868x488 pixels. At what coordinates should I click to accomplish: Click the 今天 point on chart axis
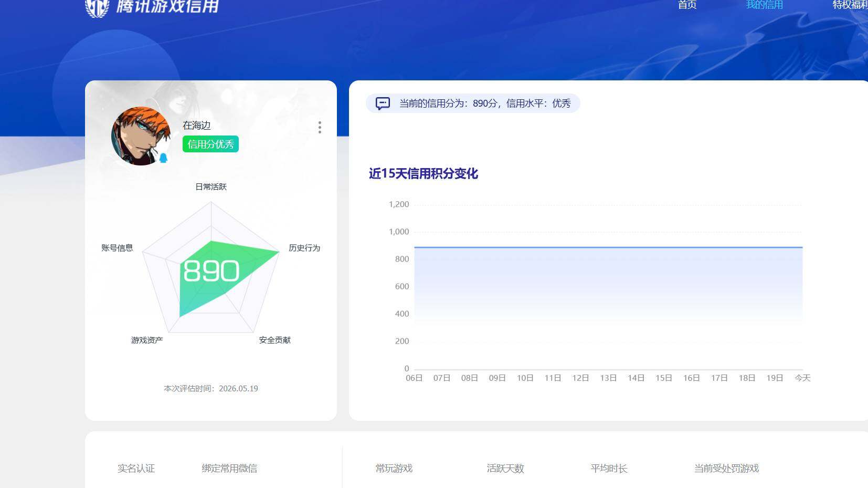[x=802, y=378]
